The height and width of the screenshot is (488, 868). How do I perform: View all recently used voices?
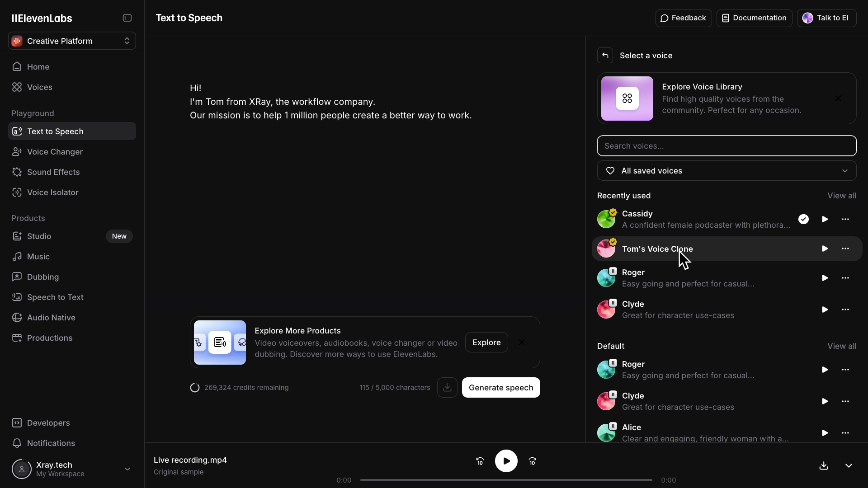(842, 196)
